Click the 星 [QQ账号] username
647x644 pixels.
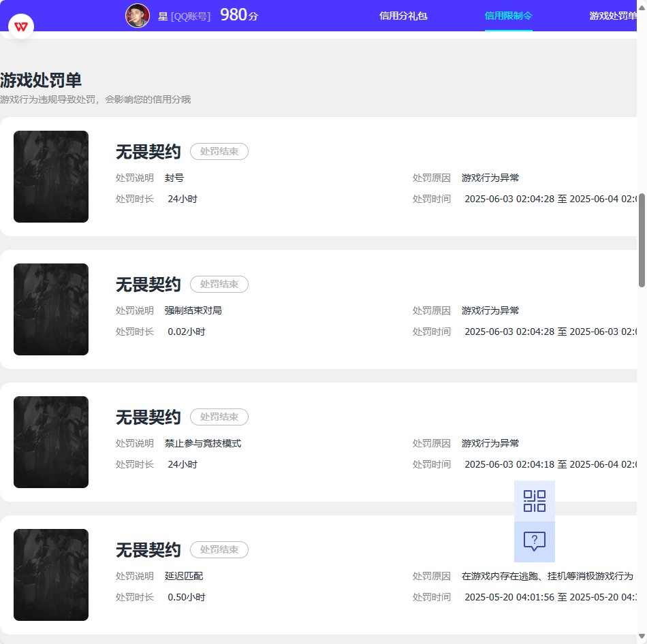(184, 16)
